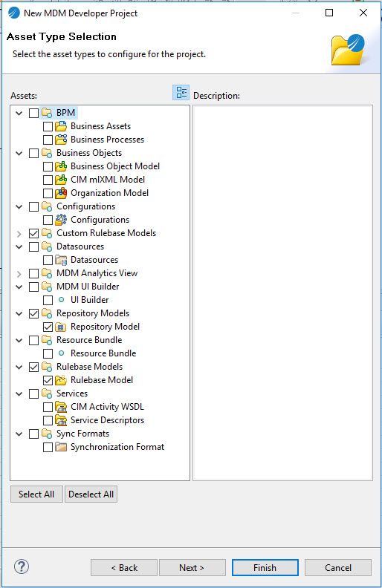Click the MDM UI Builder folder icon

coord(47,287)
